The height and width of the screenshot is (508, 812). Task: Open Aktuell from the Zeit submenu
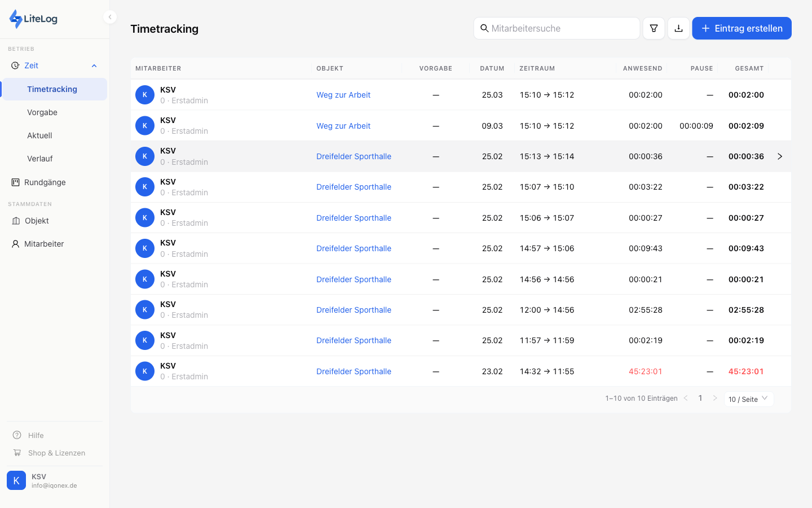tap(39, 135)
